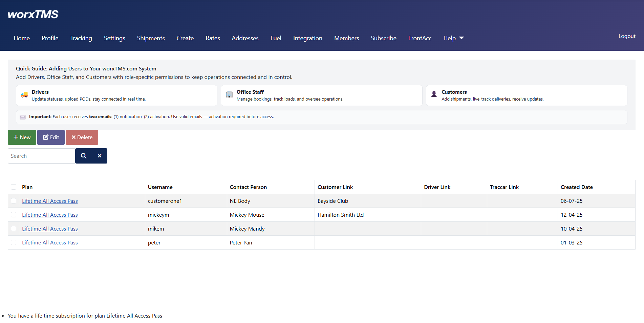644x323 pixels.
Task: Click the search magnifier icon
Action: click(83, 156)
